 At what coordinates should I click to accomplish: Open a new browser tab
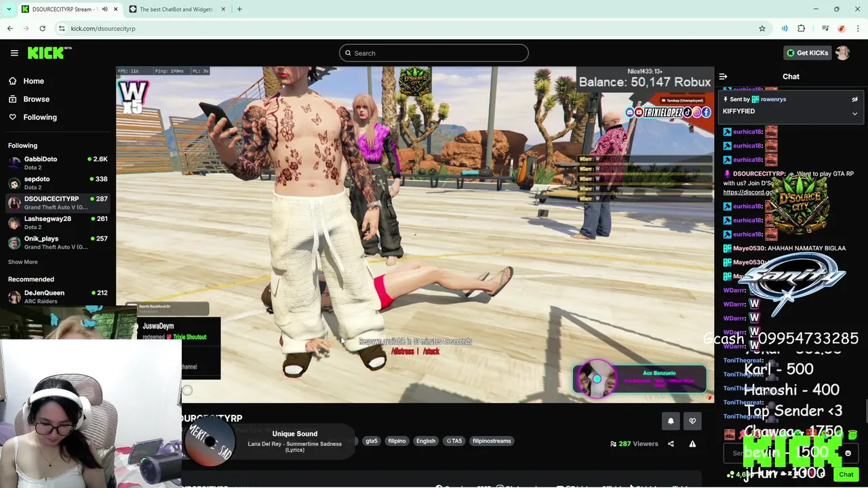pos(239,9)
